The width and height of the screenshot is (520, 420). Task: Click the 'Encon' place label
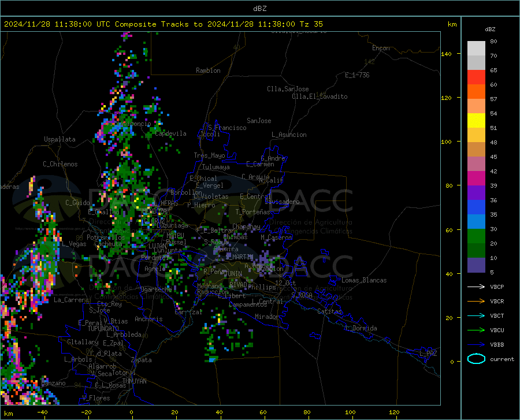click(x=381, y=48)
